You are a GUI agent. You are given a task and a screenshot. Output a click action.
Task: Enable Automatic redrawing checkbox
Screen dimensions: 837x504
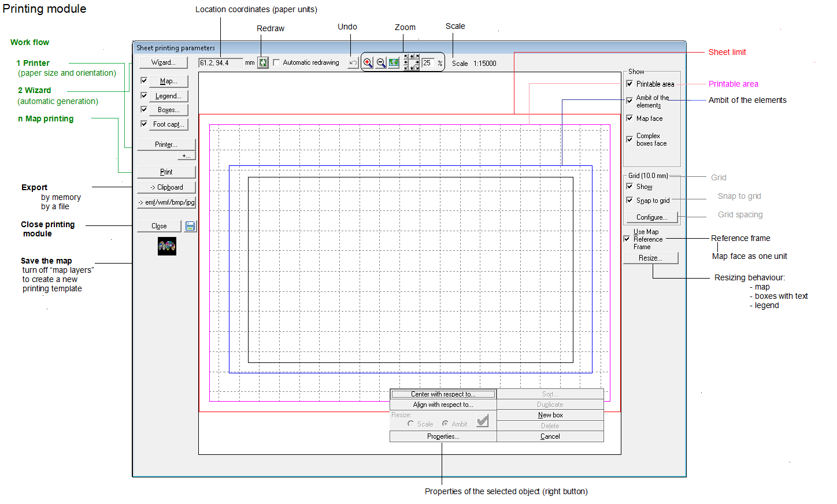[x=276, y=62]
